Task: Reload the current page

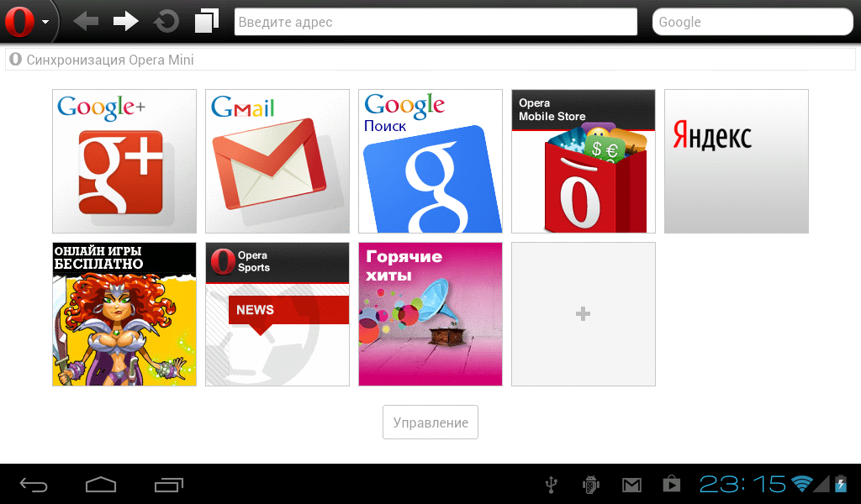Action: pos(166,21)
